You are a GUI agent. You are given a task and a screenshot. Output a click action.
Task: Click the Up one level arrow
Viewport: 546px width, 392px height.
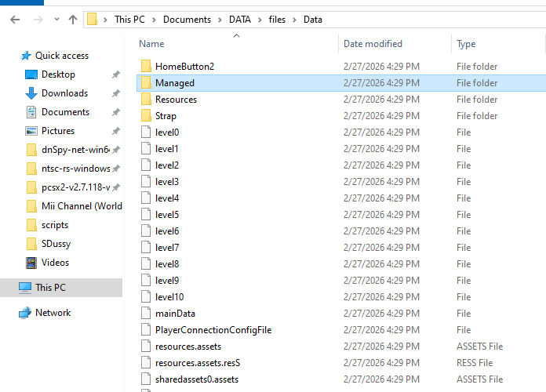coord(73,20)
